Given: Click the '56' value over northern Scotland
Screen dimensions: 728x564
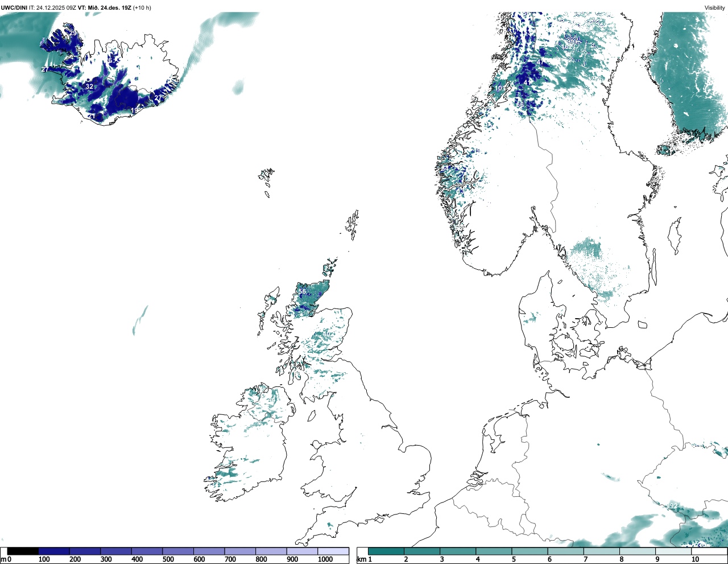Looking at the screenshot, I should (302, 291).
